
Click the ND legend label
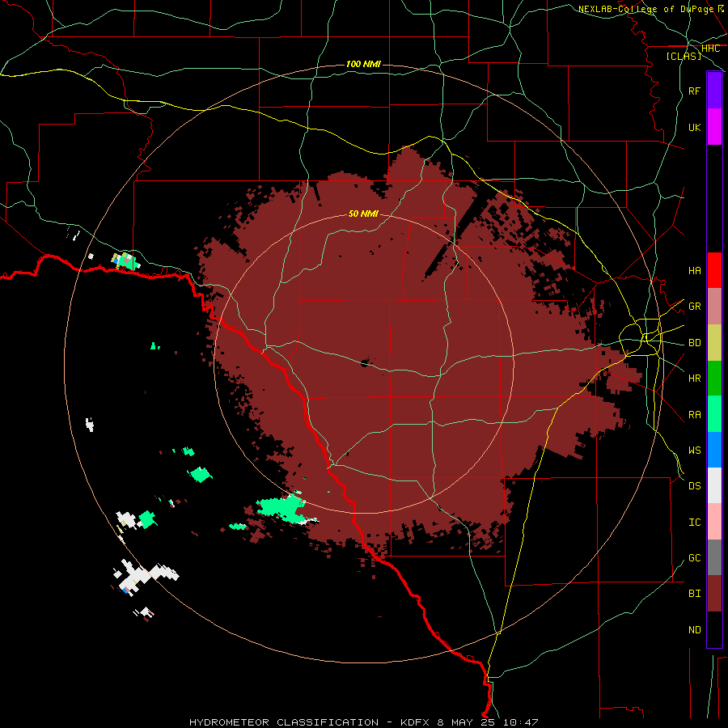695,630
